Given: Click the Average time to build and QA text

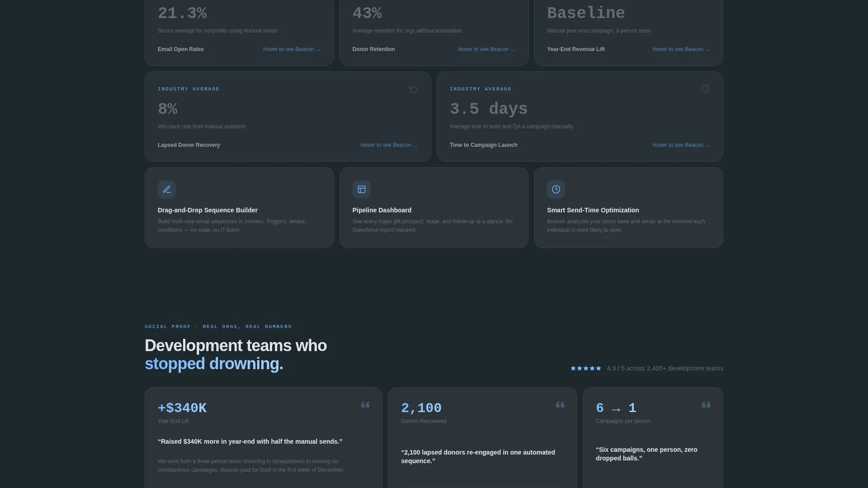Looking at the screenshot, I should 511,127.
